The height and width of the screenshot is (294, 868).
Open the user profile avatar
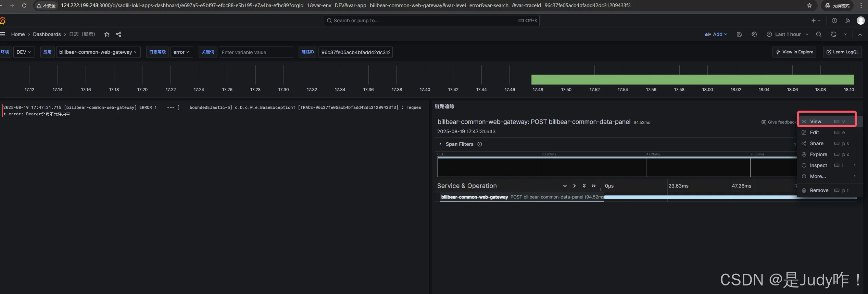click(861, 21)
